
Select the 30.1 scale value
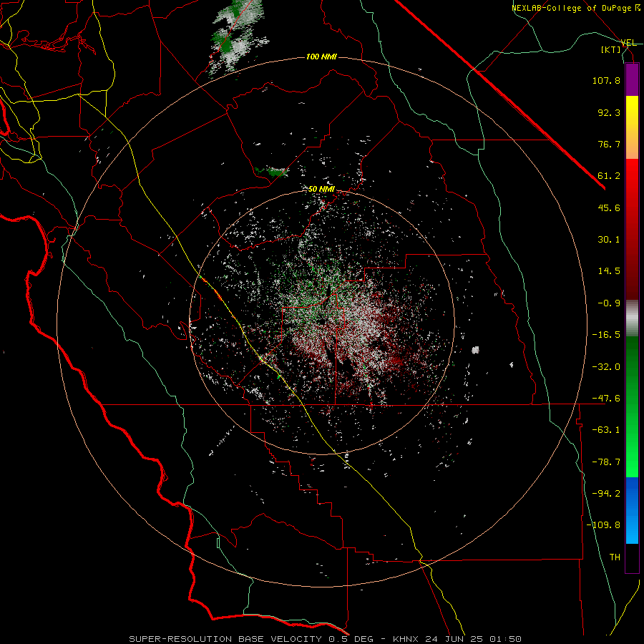pos(609,240)
